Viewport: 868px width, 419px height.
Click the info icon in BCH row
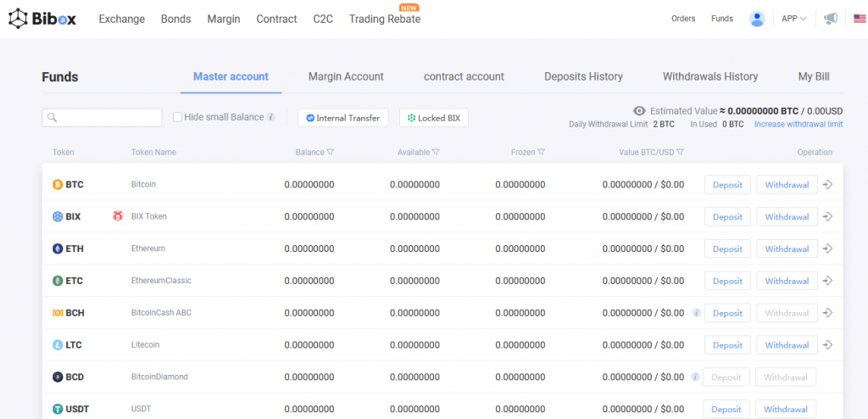pyautogui.click(x=697, y=313)
